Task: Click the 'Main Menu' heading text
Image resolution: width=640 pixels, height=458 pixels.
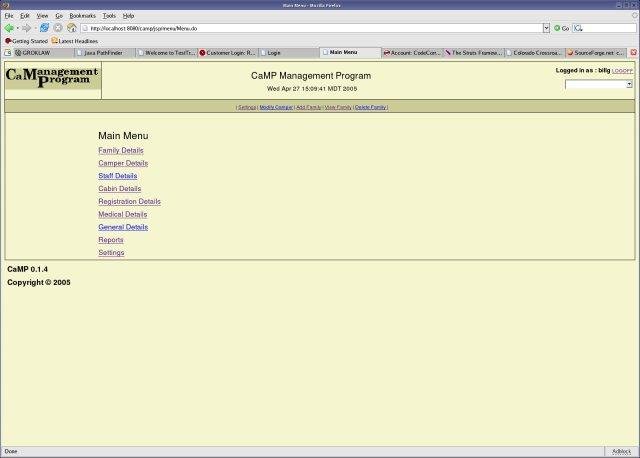Action: click(x=123, y=136)
